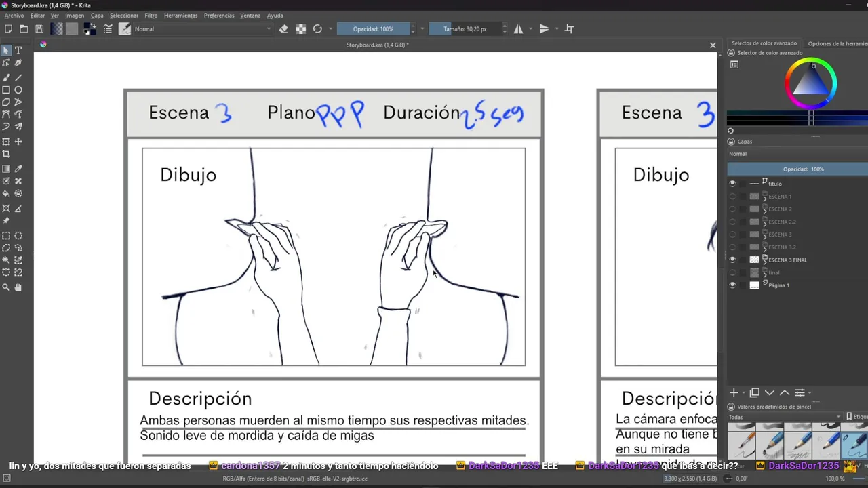The width and height of the screenshot is (868, 488).
Task: Select the contiguous magic wand selection tool
Action: click(6, 260)
